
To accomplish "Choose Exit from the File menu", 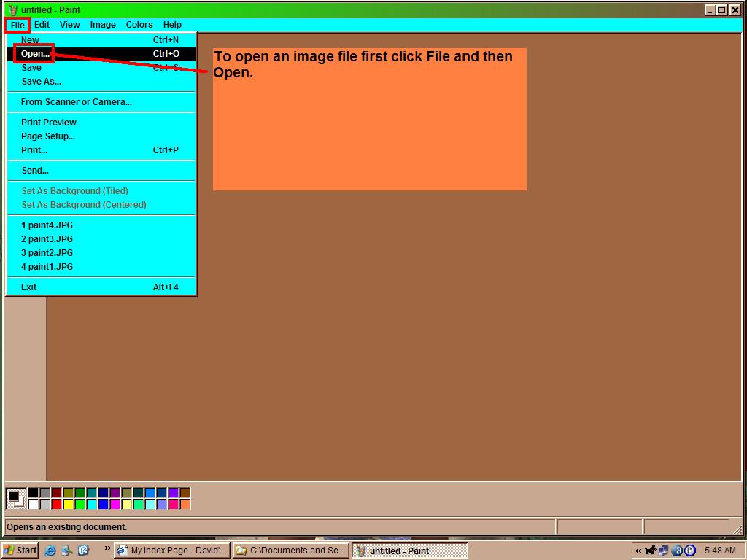I will 101,287.
